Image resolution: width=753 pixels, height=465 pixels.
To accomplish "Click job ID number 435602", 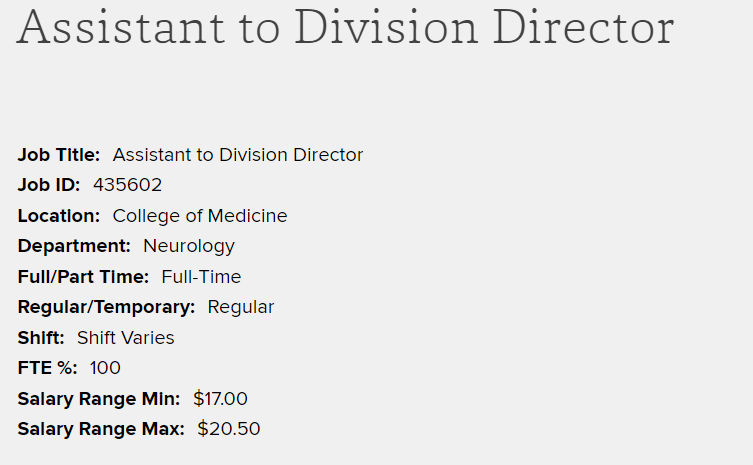I will pos(127,185).
